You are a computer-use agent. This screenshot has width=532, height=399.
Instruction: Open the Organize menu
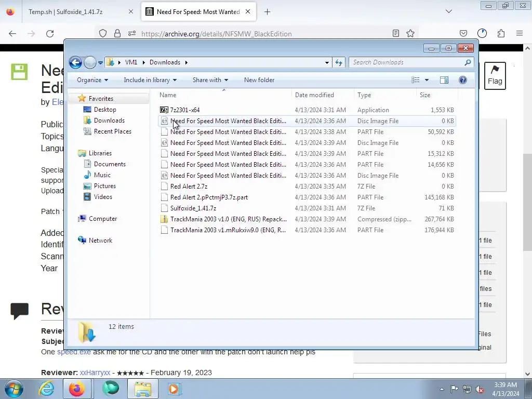[92, 80]
